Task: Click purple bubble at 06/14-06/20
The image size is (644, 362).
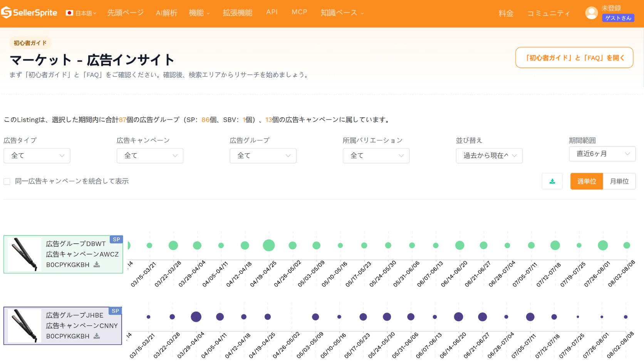Action: 458,317
